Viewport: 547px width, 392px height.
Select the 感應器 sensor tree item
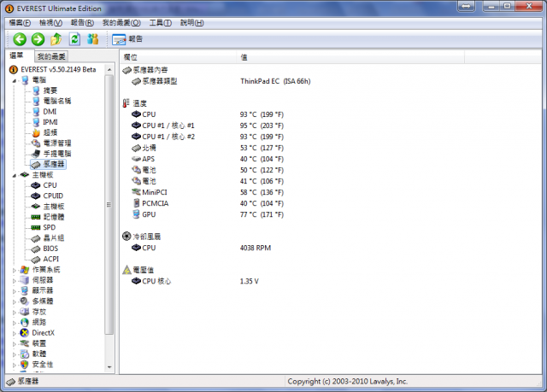pos(48,164)
